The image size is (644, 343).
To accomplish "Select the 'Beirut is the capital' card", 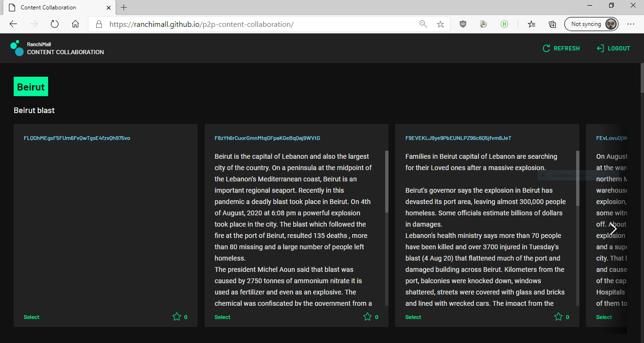I will tap(223, 317).
